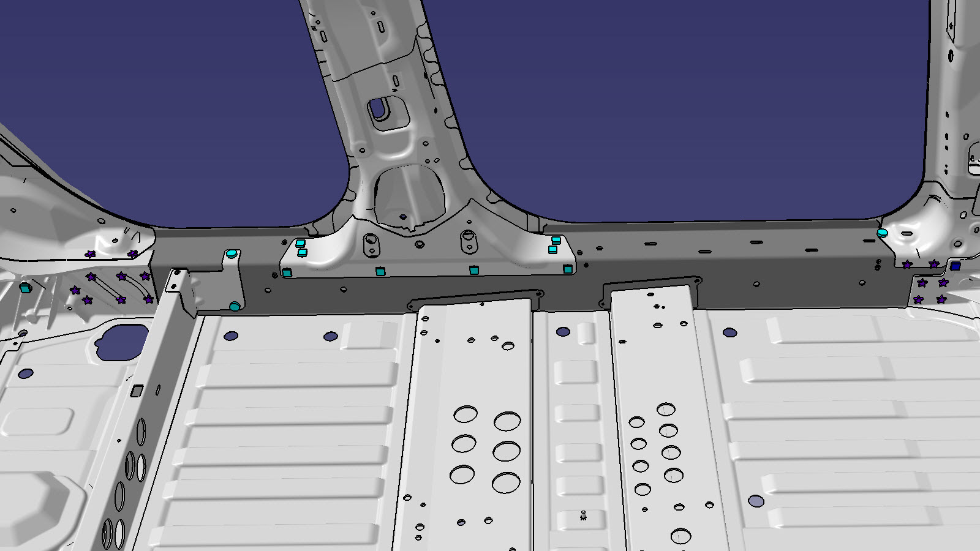The image size is (980, 551).
Task: Click the empty blue background left of center pillar
Action: click(x=171, y=110)
